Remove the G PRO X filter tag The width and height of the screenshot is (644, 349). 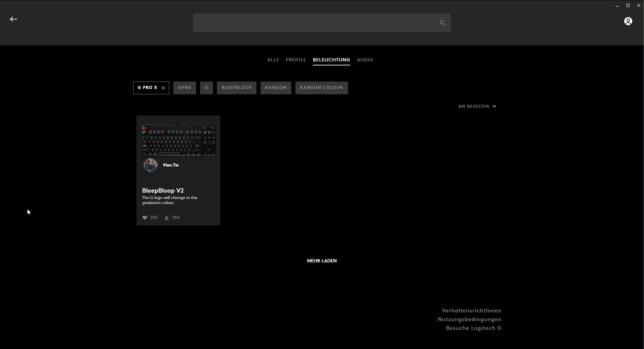coord(163,88)
